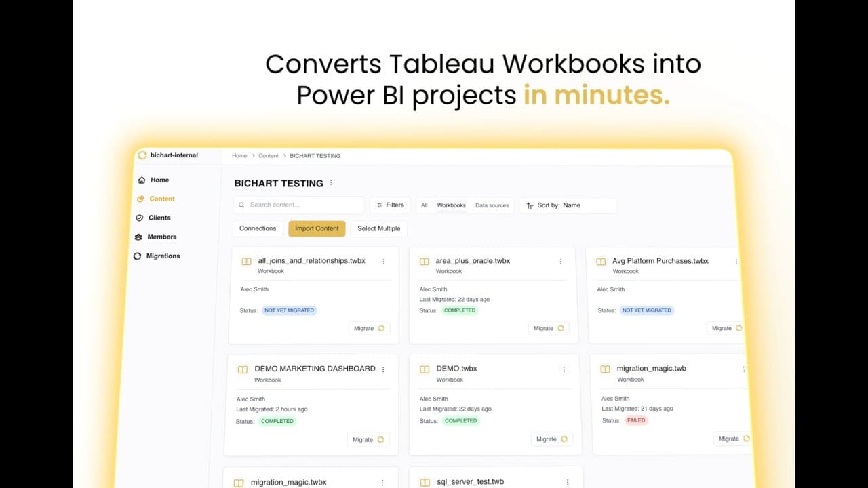Show All content types tab
This screenshot has height=488, width=868.
pyautogui.click(x=424, y=205)
